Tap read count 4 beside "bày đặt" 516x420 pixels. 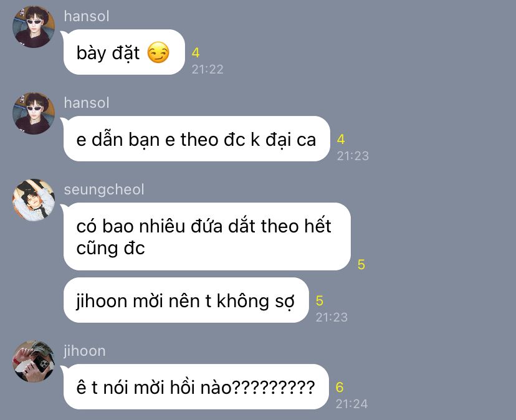pyautogui.click(x=196, y=53)
